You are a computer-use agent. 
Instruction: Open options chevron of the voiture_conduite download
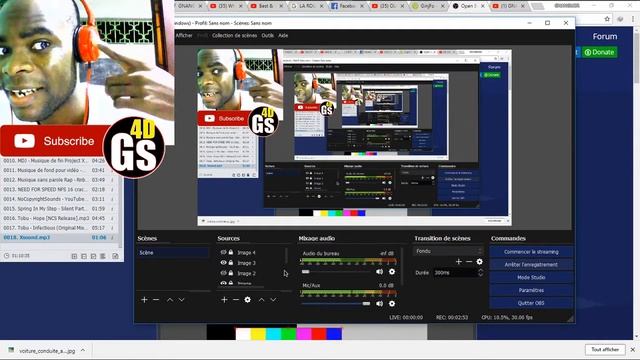click(x=83, y=350)
